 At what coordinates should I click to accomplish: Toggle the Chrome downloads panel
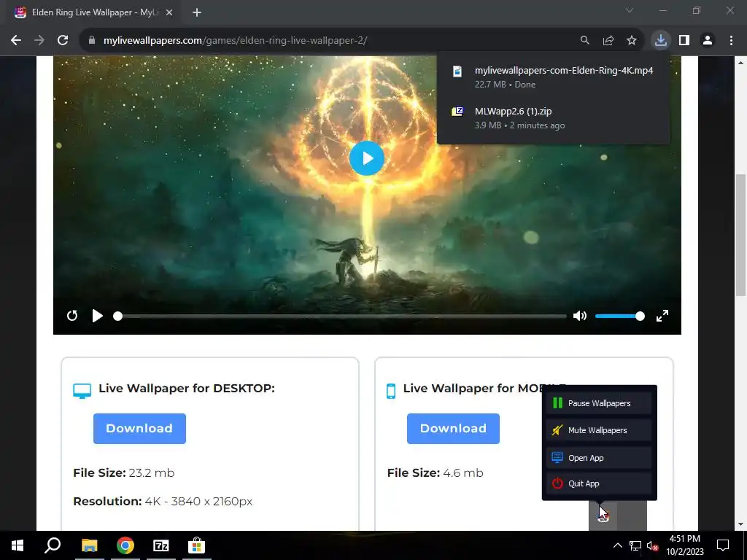pyautogui.click(x=661, y=41)
